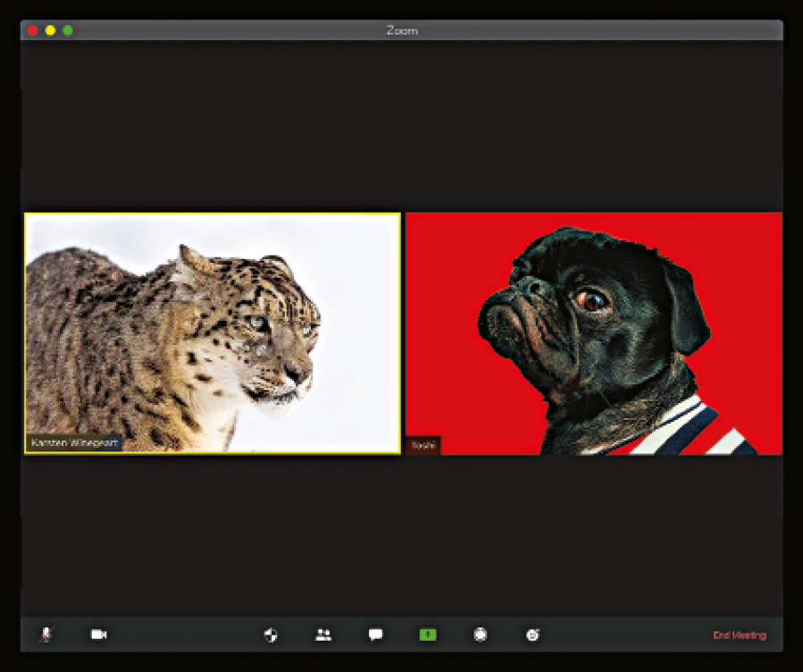Click the empty dark area below video tiles
This screenshot has height=672, width=803.
[x=401, y=536]
